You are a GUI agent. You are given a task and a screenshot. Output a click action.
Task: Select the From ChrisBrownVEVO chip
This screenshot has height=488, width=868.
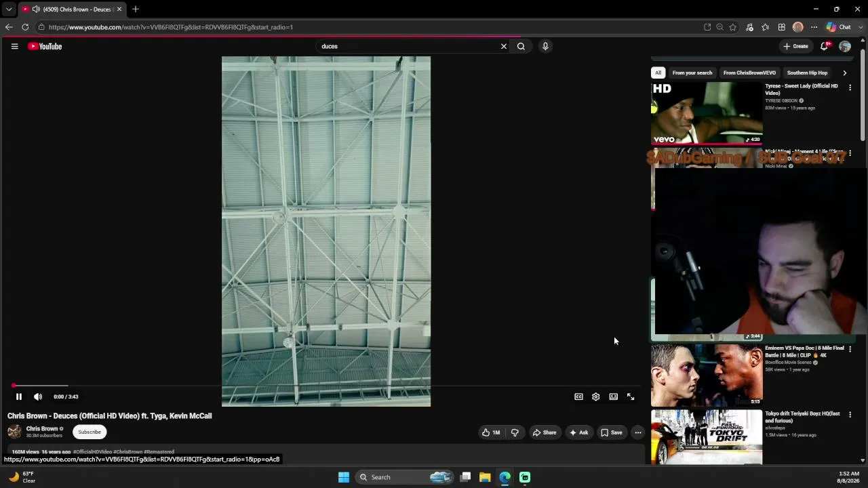tap(749, 73)
